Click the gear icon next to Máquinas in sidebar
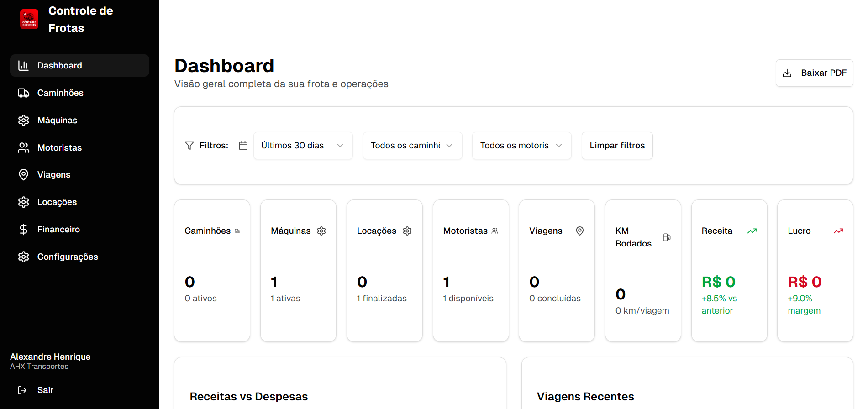This screenshot has height=409, width=868. pyautogui.click(x=23, y=121)
